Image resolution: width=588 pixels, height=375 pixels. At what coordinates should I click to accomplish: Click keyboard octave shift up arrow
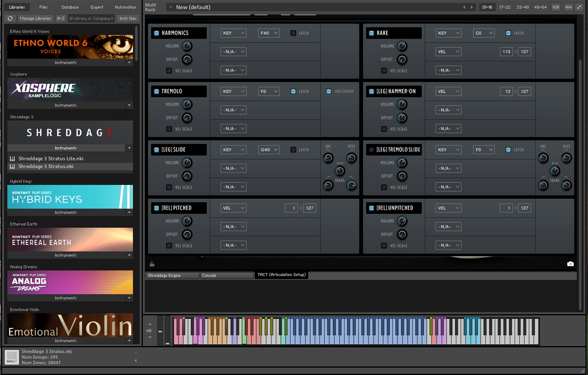(150, 324)
